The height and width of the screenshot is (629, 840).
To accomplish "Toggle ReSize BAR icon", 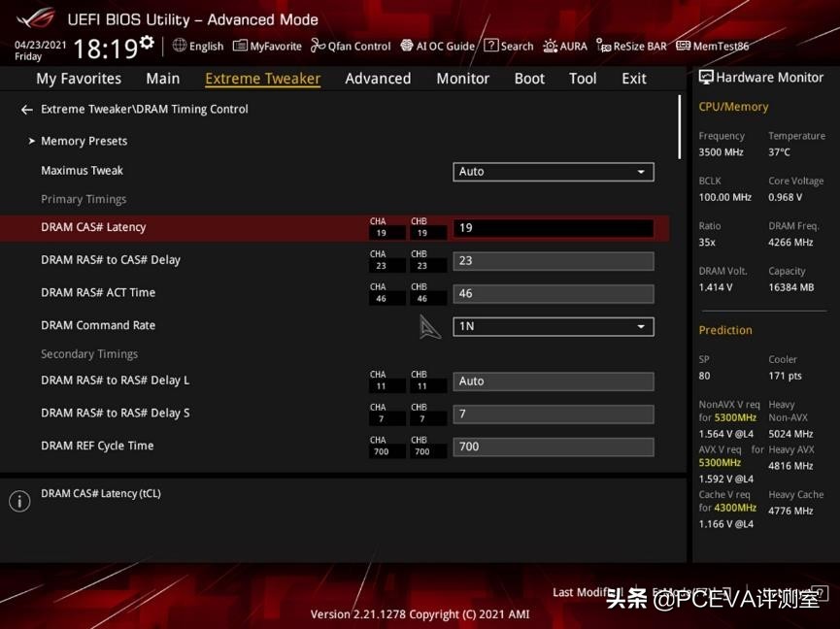I will point(604,46).
